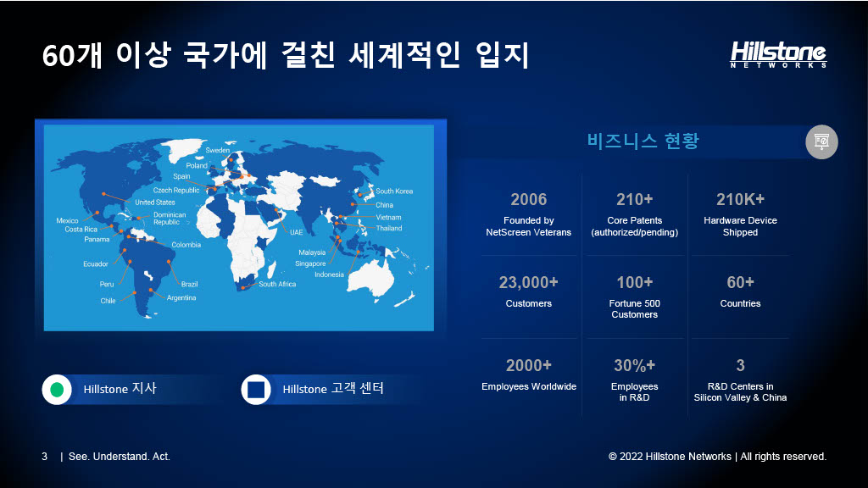The height and width of the screenshot is (488, 868).
Task: Click the 210+ patents figure
Action: [x=634, y=199]
